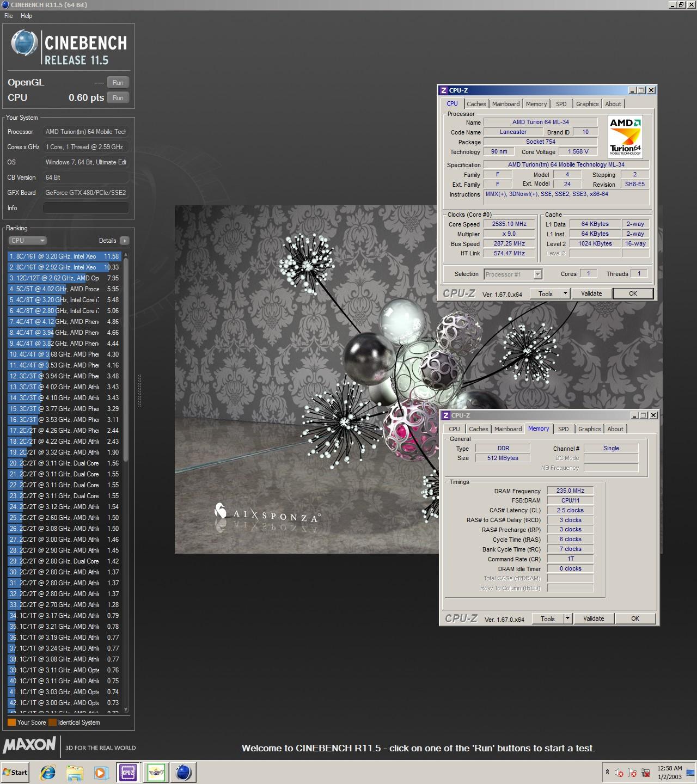Click Tools button in lower CPU-Z window
Image resolution: width=697 pixels, height=784 pixels.
coord(548,618)
